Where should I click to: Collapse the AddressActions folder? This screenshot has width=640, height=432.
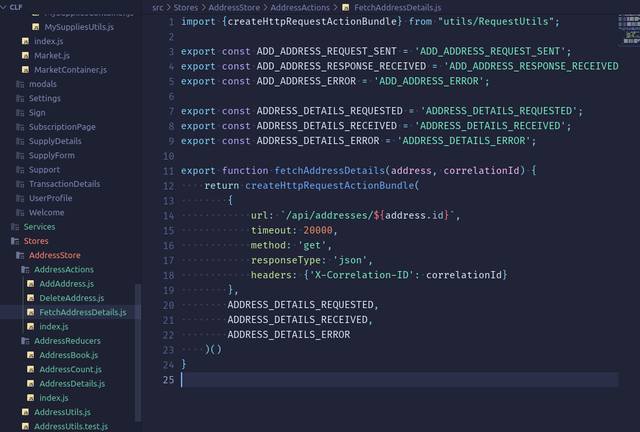[x=63, y=270]
